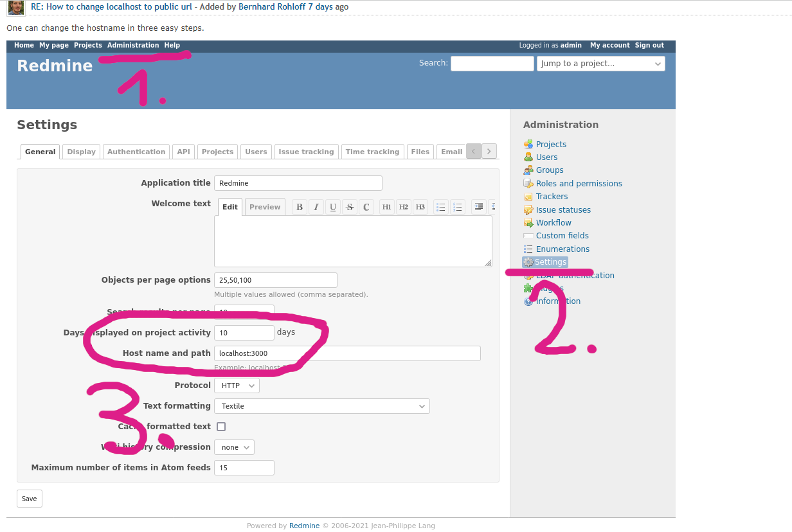The height and width of the screenshot is (532, 792).
Task: Click the Enumerations list icon in sidebar
Action: pyautogui.click(x=528, y=249)
